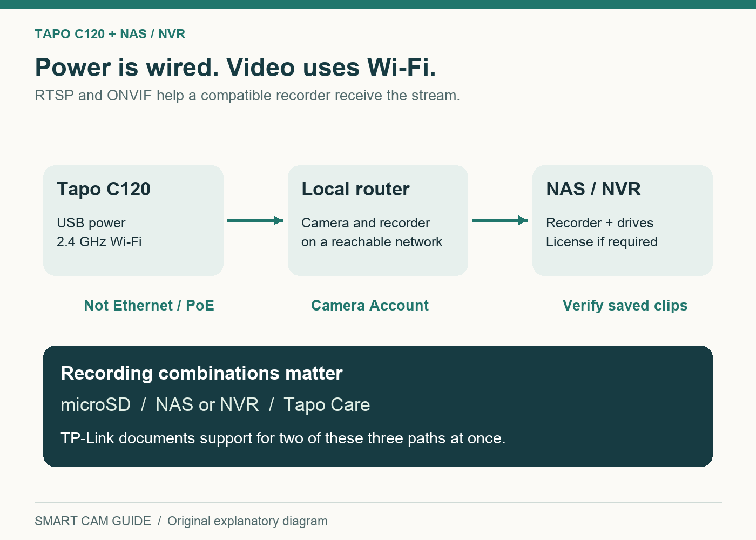Select the RTSP and ONVIF subtitle sentence

247,96
